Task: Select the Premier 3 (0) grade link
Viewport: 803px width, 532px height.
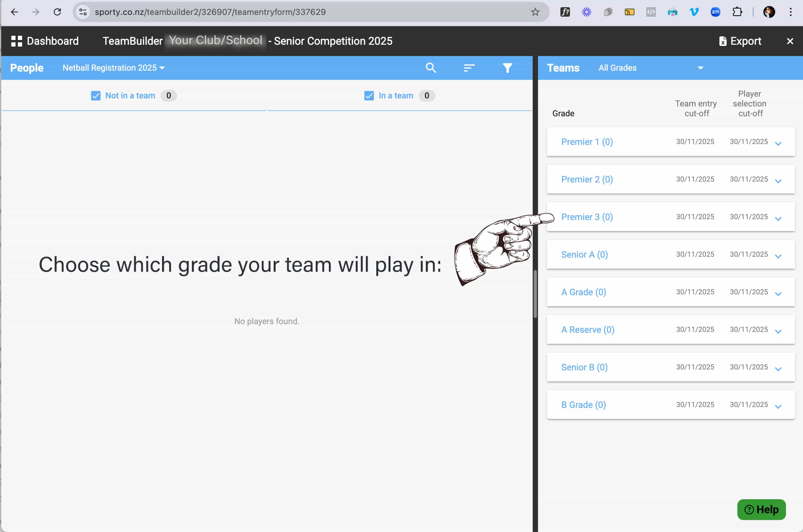Action: (x=587, y=217)
